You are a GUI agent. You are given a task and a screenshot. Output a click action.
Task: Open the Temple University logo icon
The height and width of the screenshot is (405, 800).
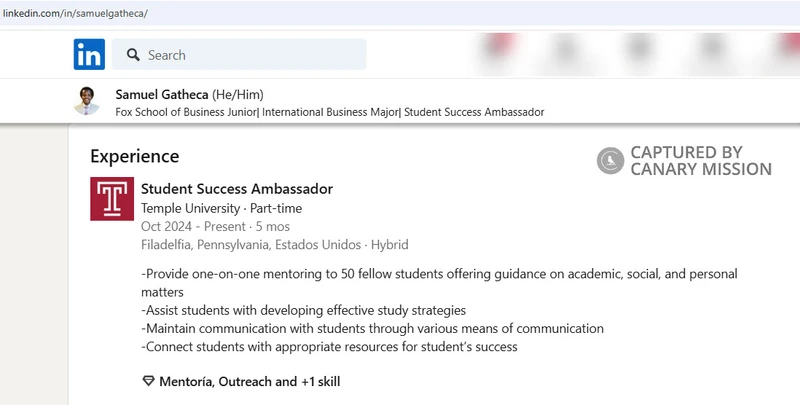pos(111,199)
